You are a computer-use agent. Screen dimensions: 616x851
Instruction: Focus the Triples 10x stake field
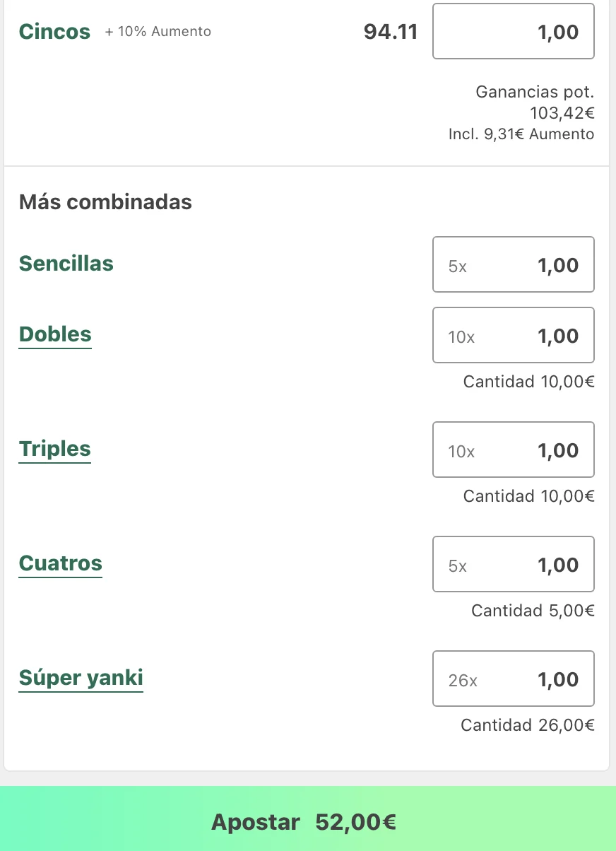click(x=513, y=450)
